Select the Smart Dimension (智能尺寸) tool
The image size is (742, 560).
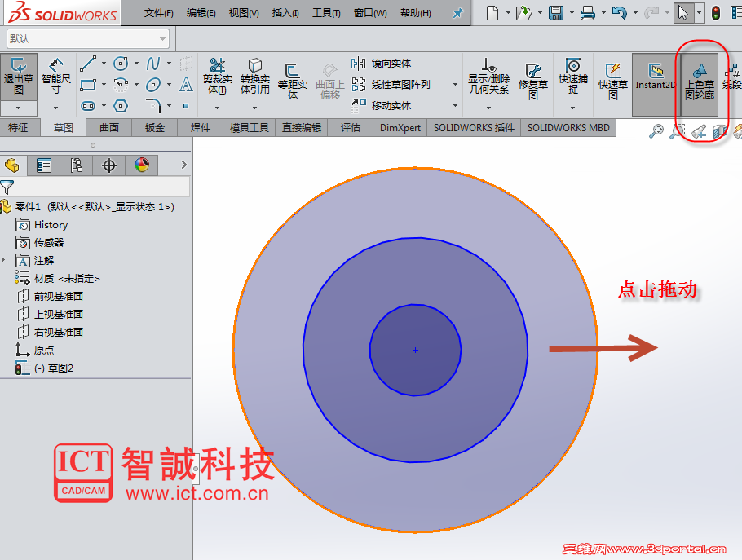(x=55, y=77)
